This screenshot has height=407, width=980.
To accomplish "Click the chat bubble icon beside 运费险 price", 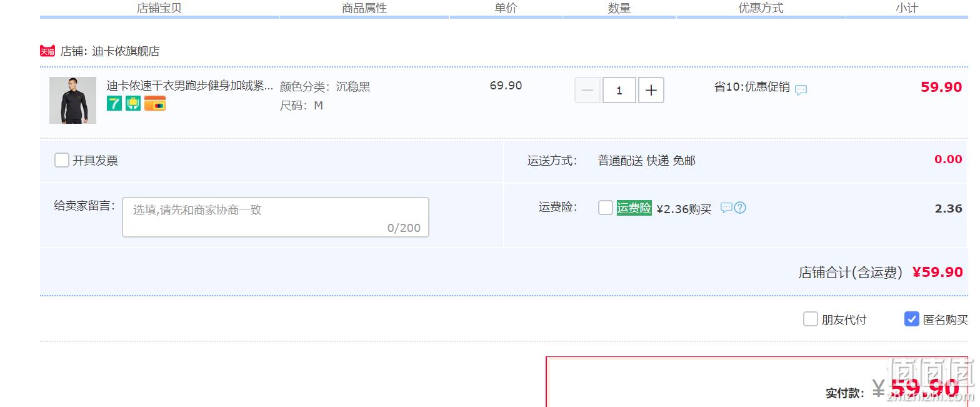I will pos(726,208).
